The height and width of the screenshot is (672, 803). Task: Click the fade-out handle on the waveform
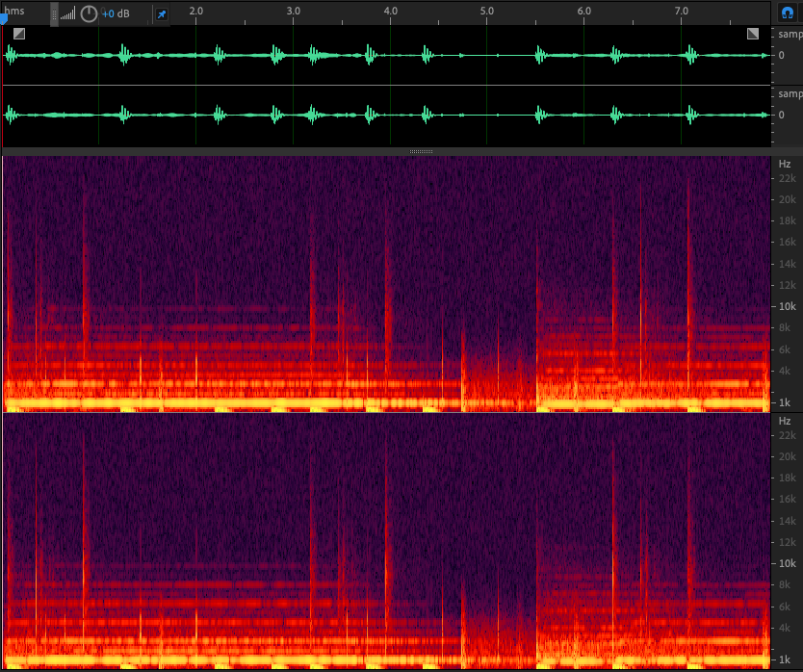753,34
